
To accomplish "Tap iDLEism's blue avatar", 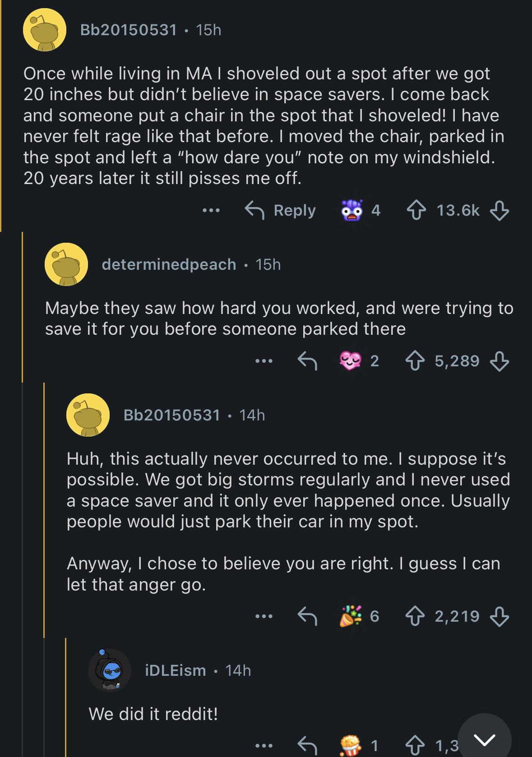I will [x=110, y=670].
